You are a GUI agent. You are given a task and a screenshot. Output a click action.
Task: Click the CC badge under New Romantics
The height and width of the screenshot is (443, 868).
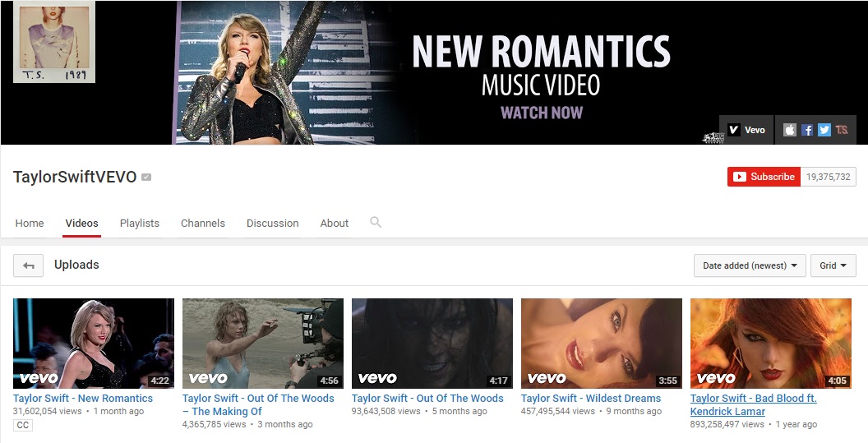23,425
